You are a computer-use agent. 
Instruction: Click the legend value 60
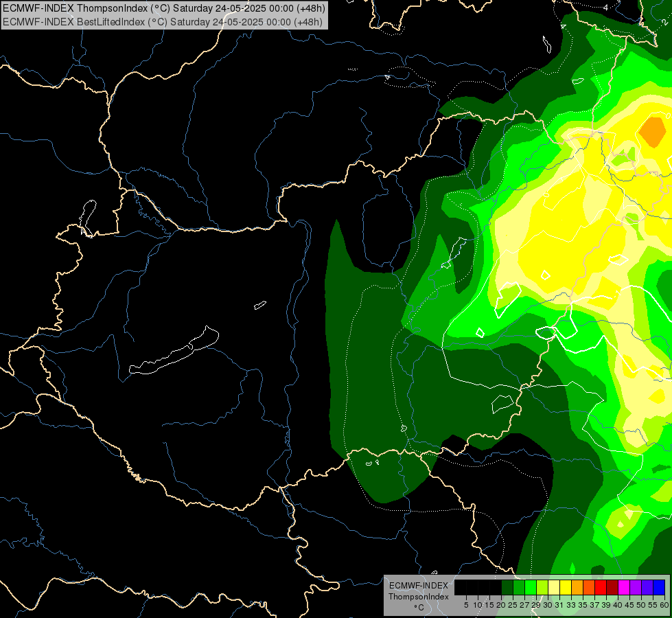[664, 605]
